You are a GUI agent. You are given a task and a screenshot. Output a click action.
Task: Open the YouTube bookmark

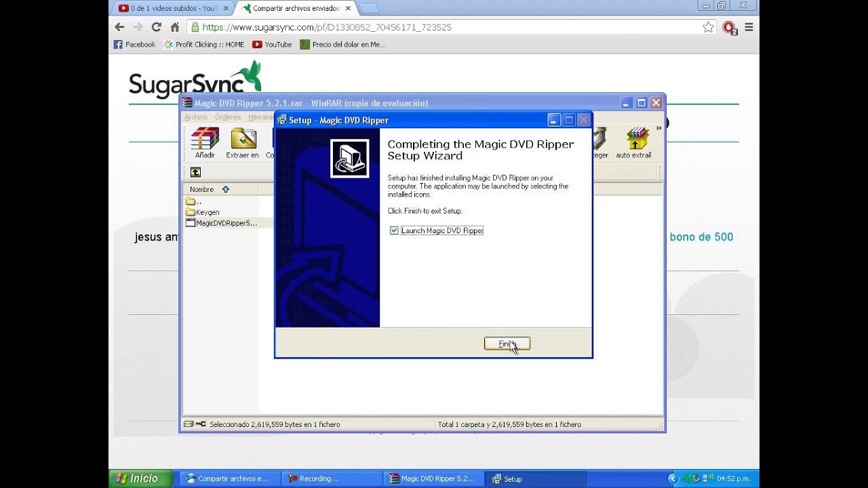272,45
